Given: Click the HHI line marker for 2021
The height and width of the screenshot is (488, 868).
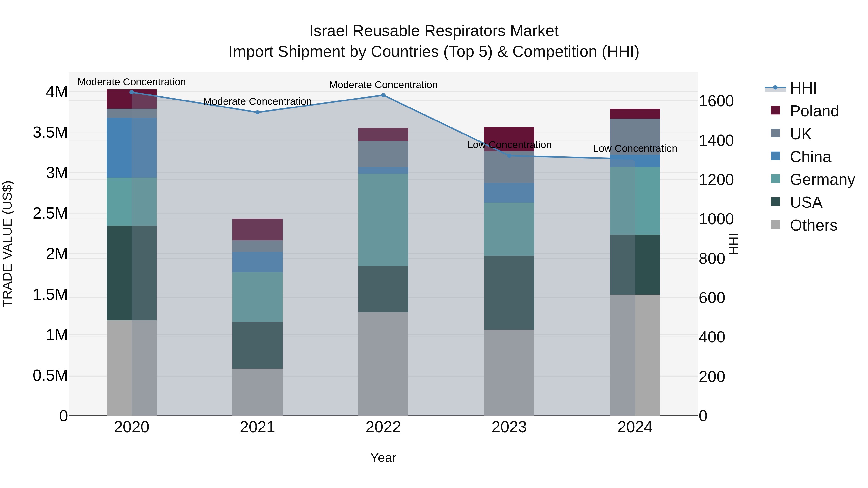Looking at the screenshot, I should 258,112.
